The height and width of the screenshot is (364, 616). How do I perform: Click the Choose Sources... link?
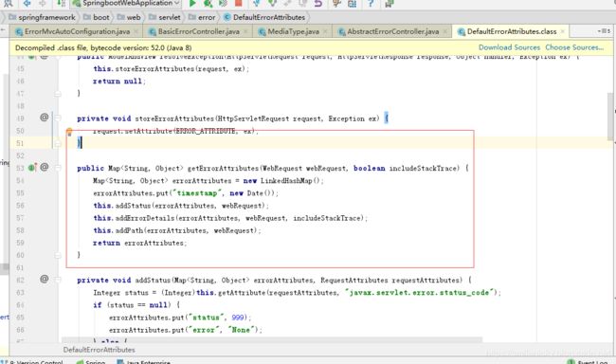(574, 47)
